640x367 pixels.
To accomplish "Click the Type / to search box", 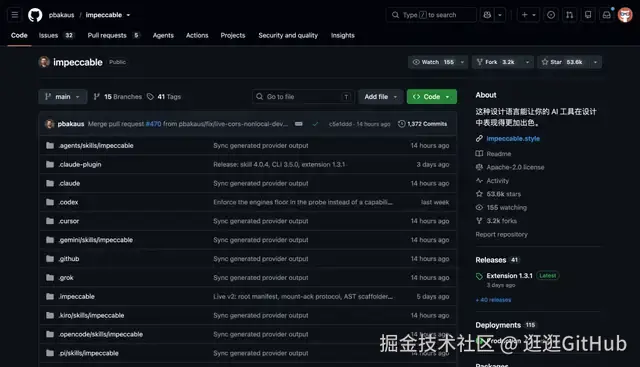I will (431, 15).
